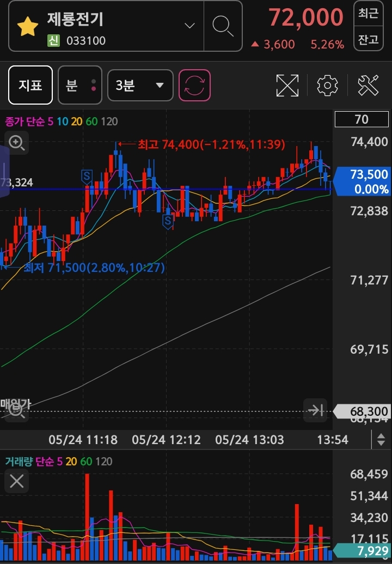Jump to latest candle arrow icon
Viewport: 392px width, 564px height.
pyautogui.click(x=315, y=410)
